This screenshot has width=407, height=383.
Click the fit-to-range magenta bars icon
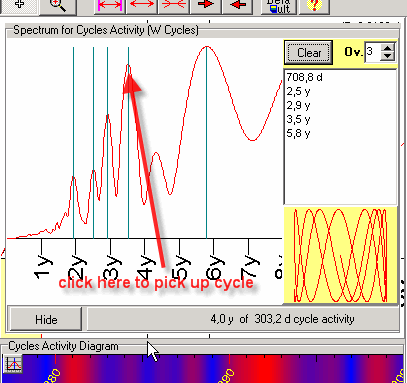coord(110,6)
